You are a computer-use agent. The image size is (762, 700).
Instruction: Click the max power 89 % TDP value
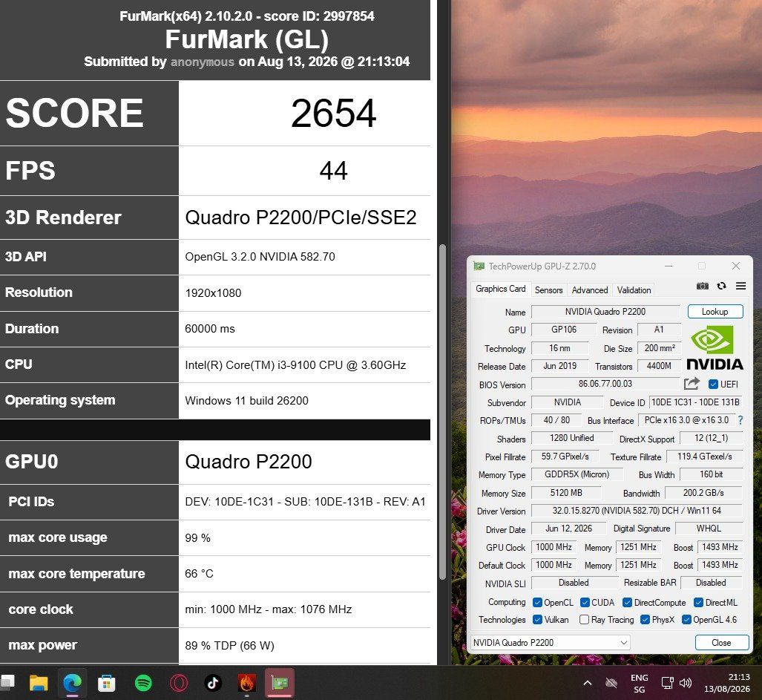point(229,646)
